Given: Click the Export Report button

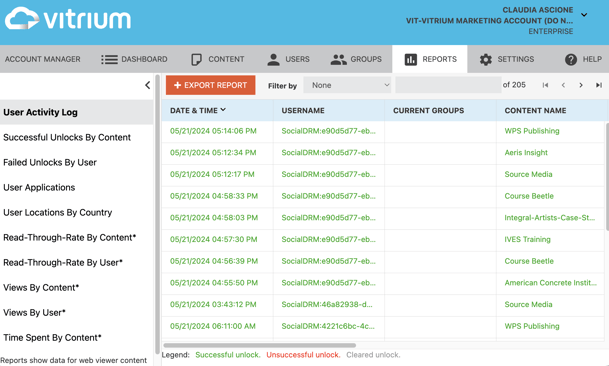Looking at the screenshot, I should (211, 85).
